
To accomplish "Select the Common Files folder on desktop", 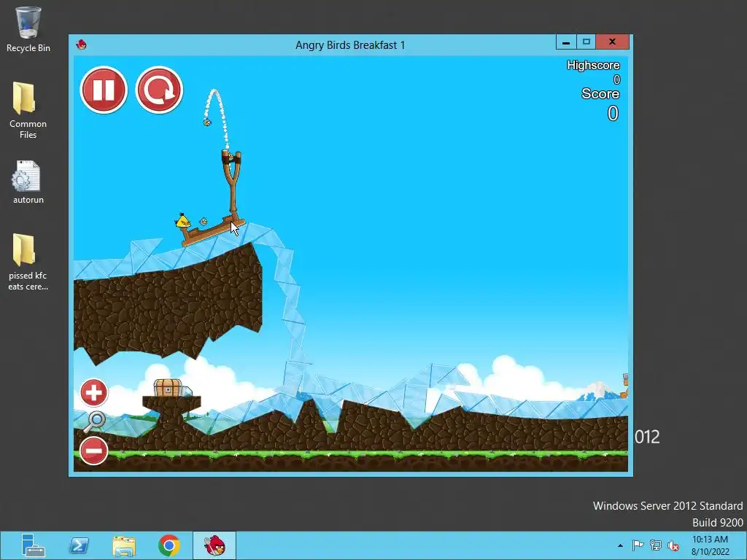I will pyautogui.click(x=28, y=111).
